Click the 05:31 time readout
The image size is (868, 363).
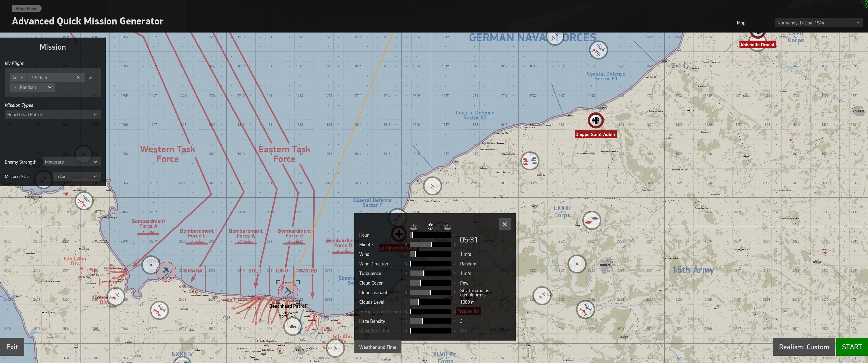click(x=469, y=240)
